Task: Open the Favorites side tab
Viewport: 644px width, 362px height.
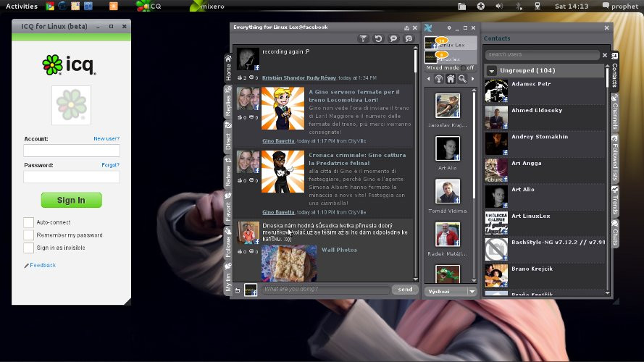Action: click(x=228, y=207)
